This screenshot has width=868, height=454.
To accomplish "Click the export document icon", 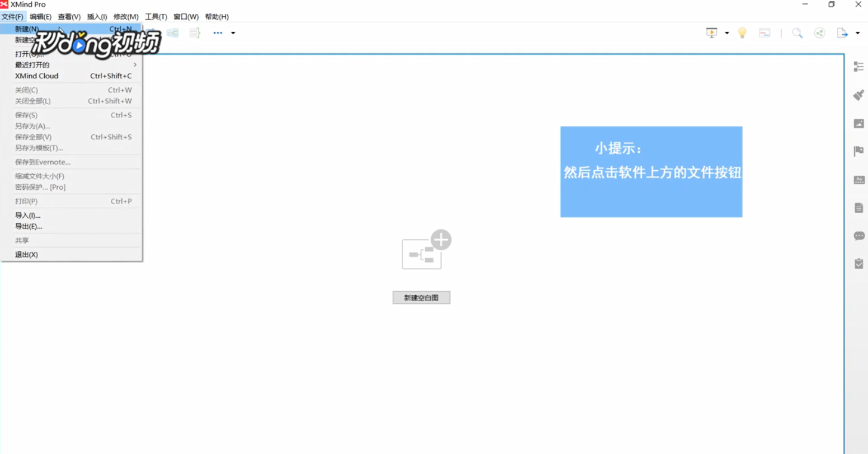I will tap(842, 33).
